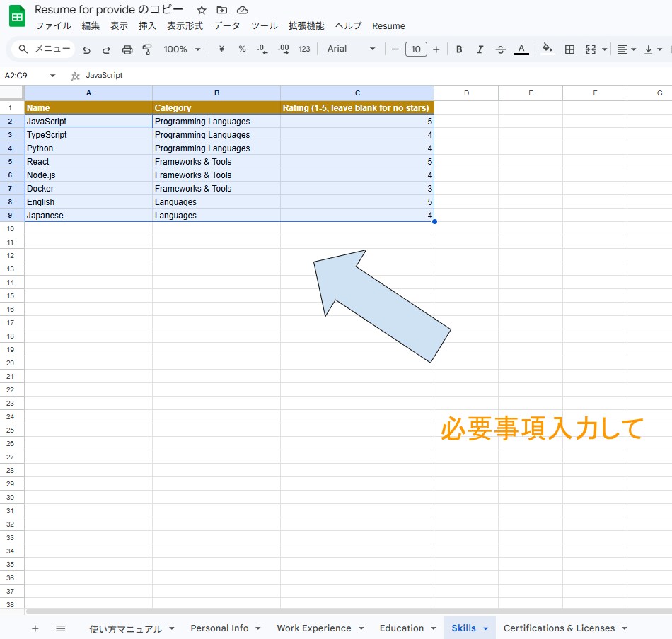Open the データ menu
Viewport: 672px width, 639px height.
[227, 25]
